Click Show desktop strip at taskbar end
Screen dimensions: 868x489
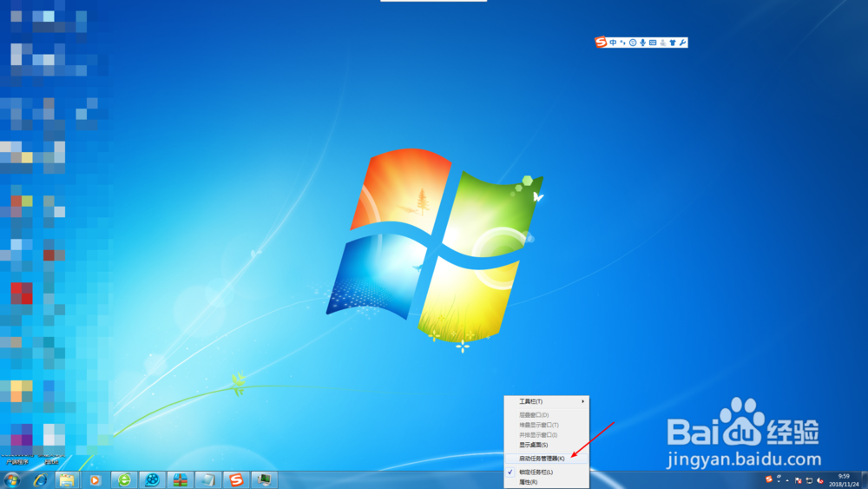point(865,480)
